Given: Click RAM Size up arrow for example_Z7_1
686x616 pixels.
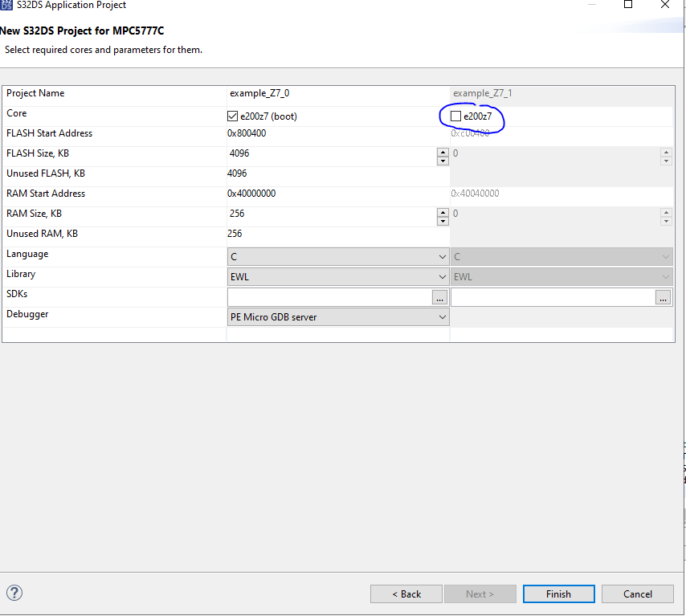Looking at the screenshot, I should (666, 210).
